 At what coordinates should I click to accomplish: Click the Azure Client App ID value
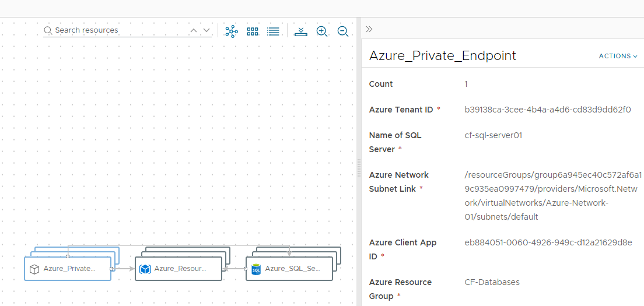click(x=548, y=242)
